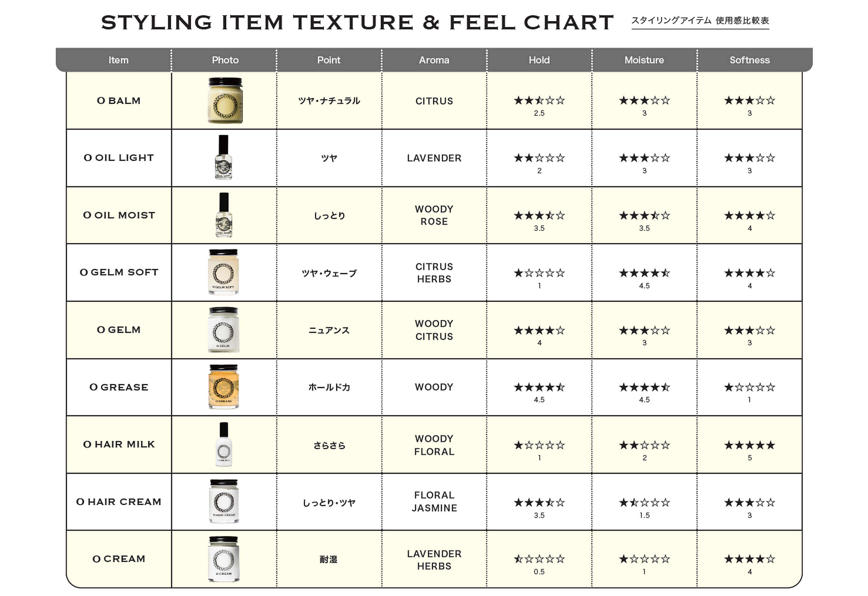Click the O HAIR MILK bottle photo

pos(224,444)
